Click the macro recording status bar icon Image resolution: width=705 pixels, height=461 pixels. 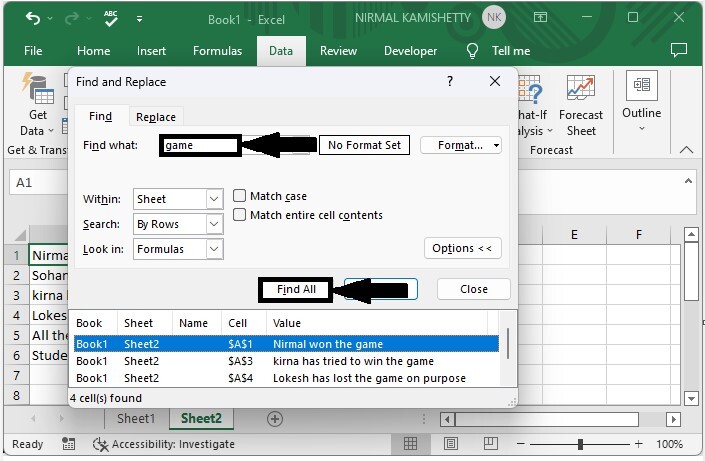point(68,444)
